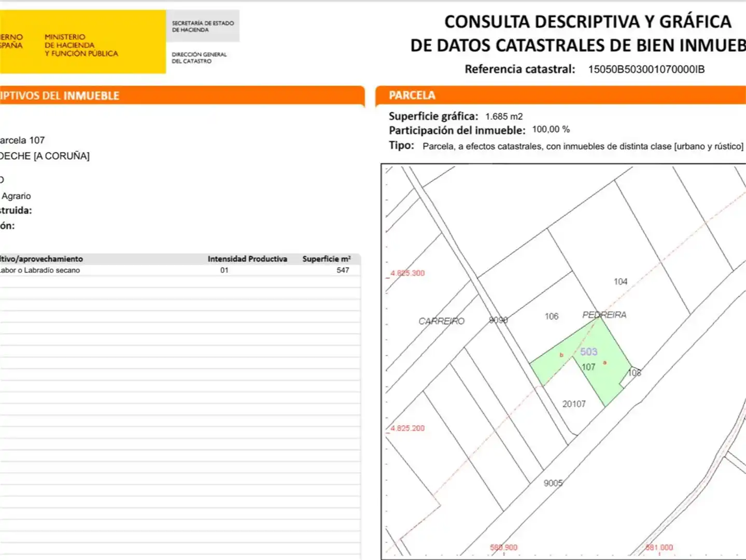Click the Tipo parcel description text
The height and width of the screenshot is (560, 746).
(x=583, y=146)
